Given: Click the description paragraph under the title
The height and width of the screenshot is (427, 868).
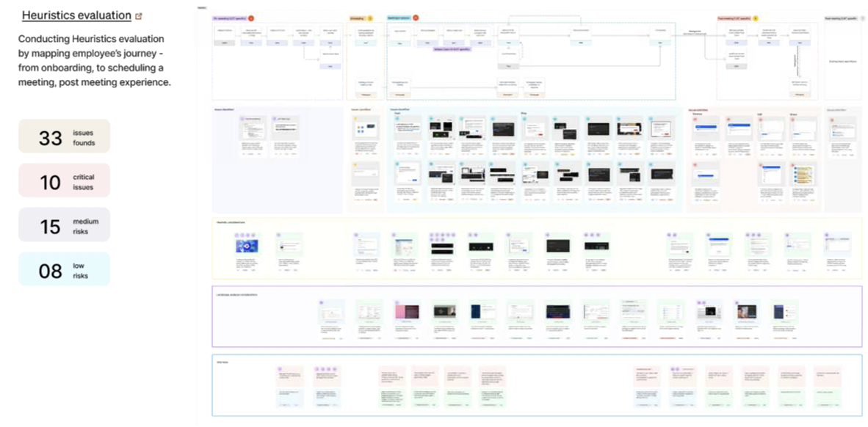Looking at the screenshot, I should click(94, 61).
